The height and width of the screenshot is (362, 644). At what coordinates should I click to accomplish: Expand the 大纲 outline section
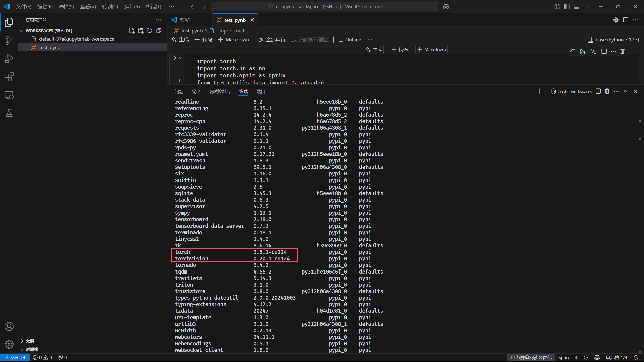click(30, 341)
